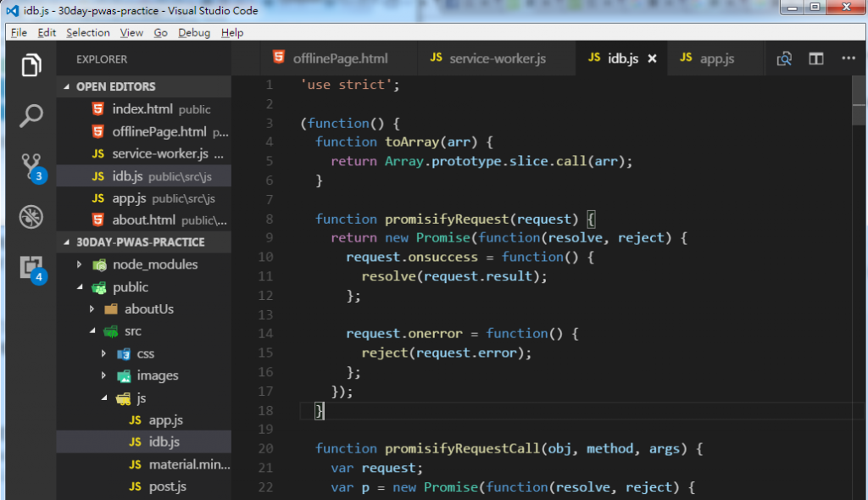Open the Debug view in activity bar

pyautogui.click(x=31, y=216)
